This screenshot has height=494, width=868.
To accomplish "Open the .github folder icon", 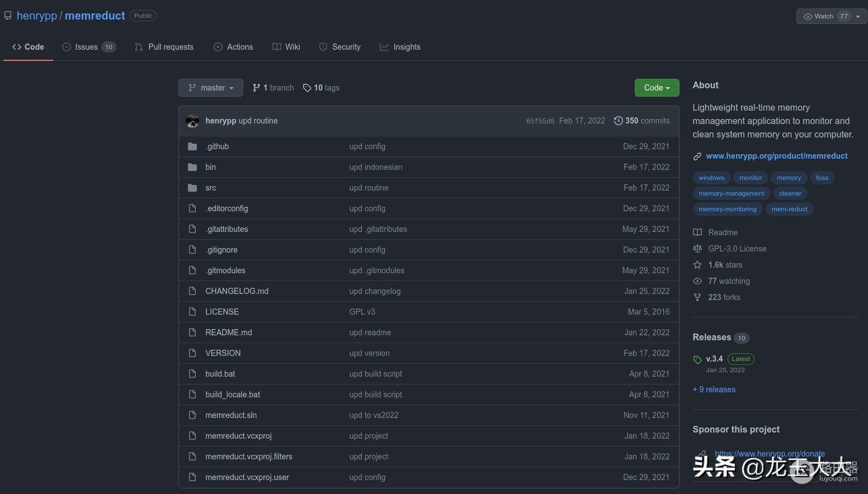I will coord(192,146).
